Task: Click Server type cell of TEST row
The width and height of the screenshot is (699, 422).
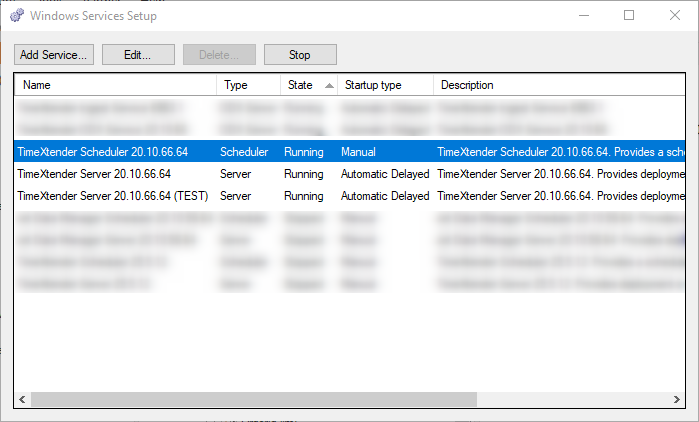Action: (235, 196)
